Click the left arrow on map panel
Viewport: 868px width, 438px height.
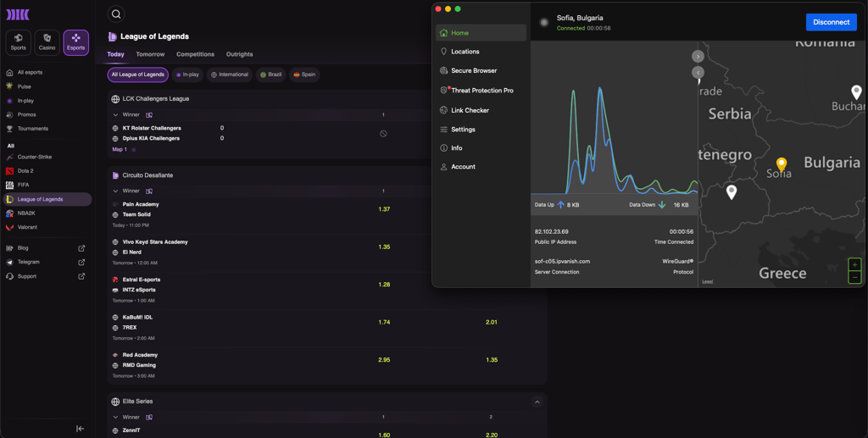[x=698, y=73]
